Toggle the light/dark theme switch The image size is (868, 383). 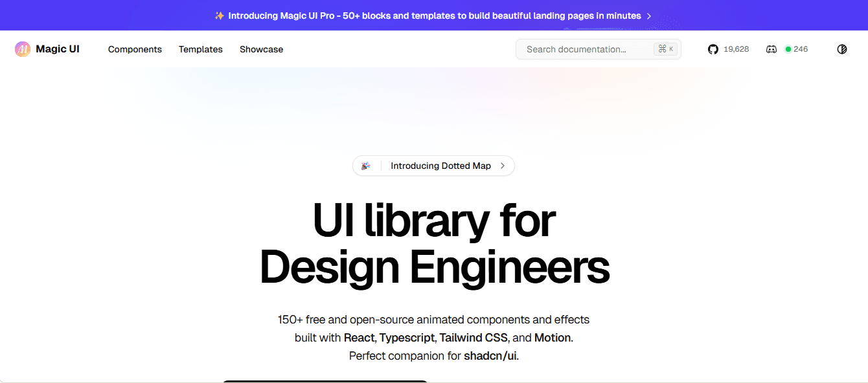[842, 49]
